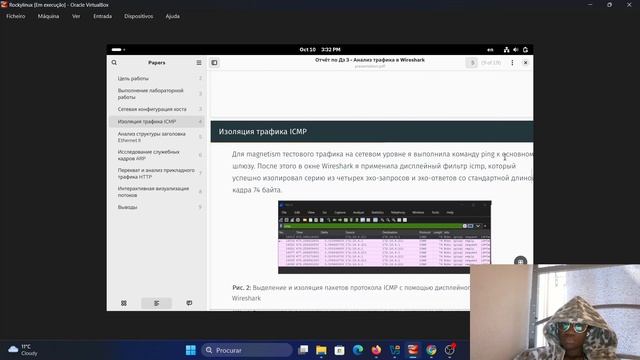Viewport: 640px width, 360px height.
Task: Go to Перехват и анализ прикладного трафика HTTP
Action: pyautogui.click(x=157, y=173)
